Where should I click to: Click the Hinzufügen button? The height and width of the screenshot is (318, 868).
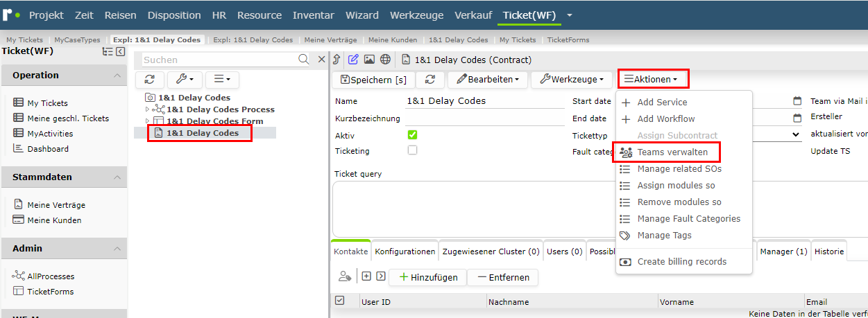[427, 277]
